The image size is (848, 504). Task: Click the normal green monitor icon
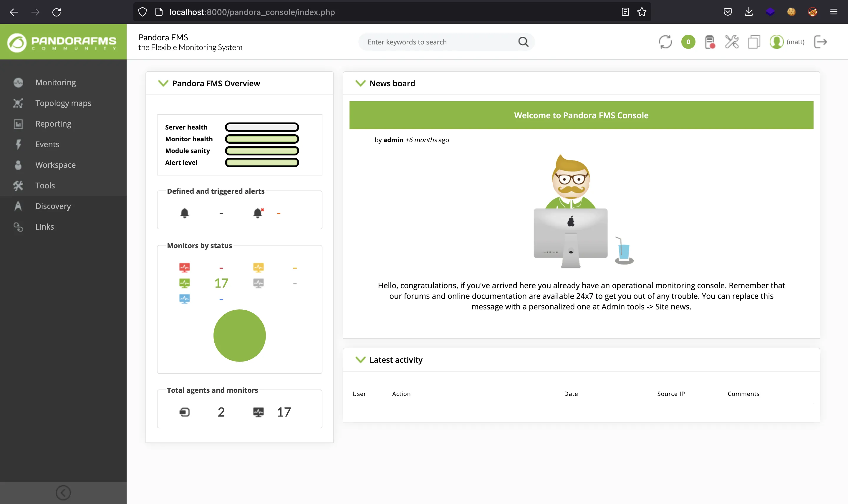pos(184,283)
